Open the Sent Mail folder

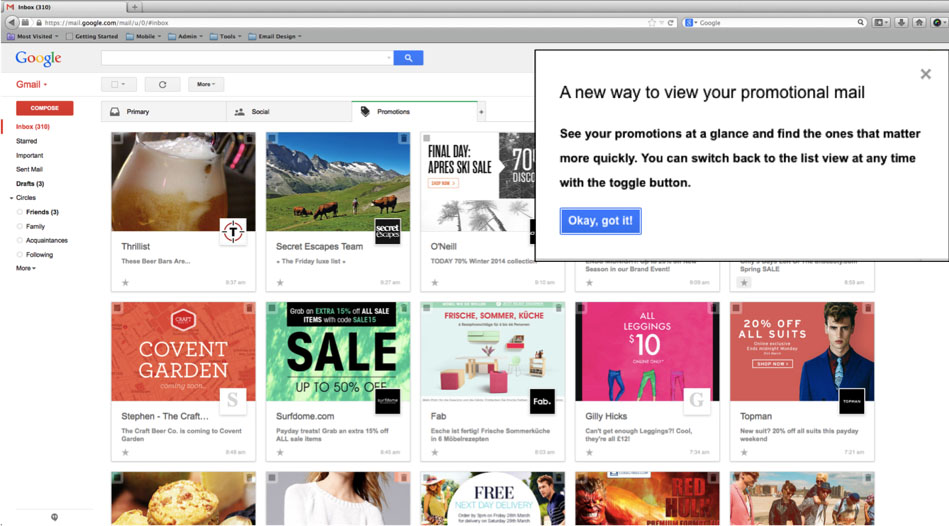tap(29, 169)
